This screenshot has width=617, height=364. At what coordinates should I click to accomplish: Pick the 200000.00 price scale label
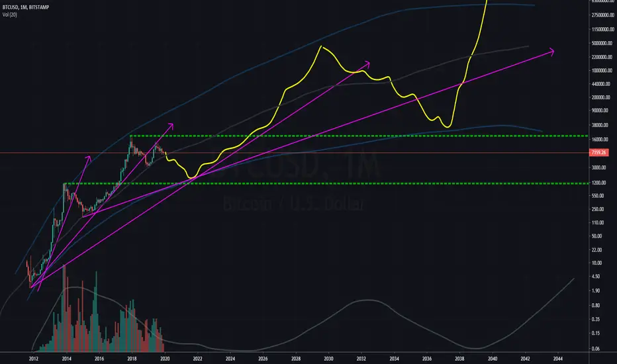601,97
